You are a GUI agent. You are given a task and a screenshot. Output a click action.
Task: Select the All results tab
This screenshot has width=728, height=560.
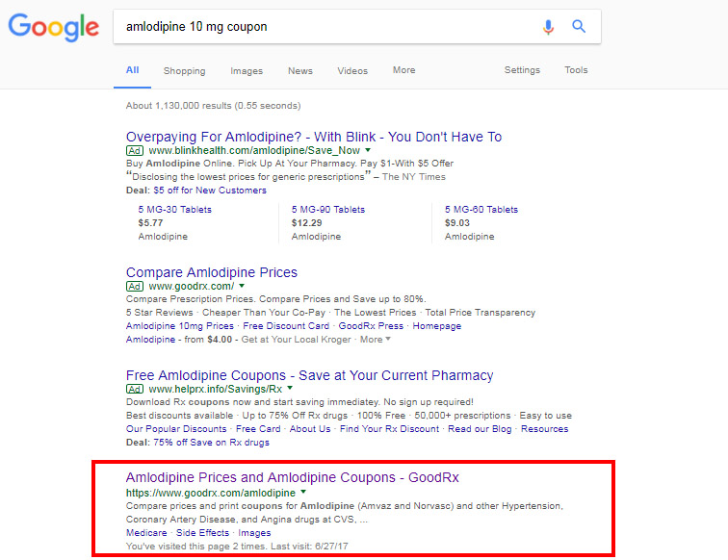(132, 70)
